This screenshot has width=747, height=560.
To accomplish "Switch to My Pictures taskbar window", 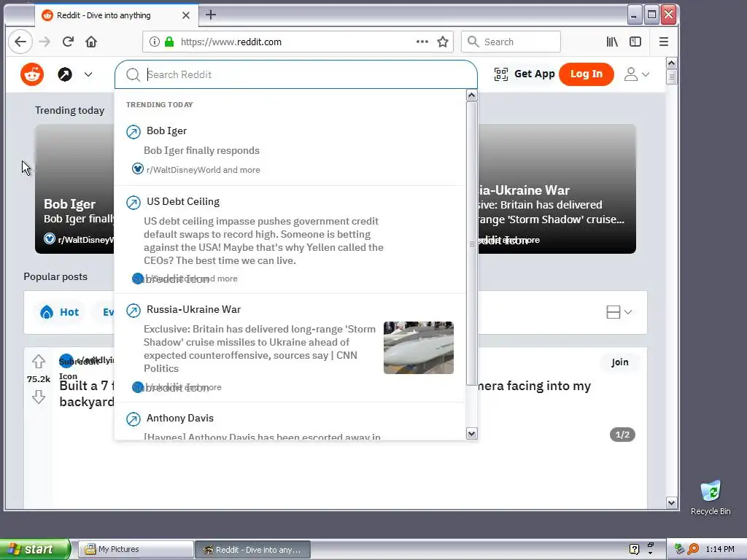I will (x=135, y=550).
